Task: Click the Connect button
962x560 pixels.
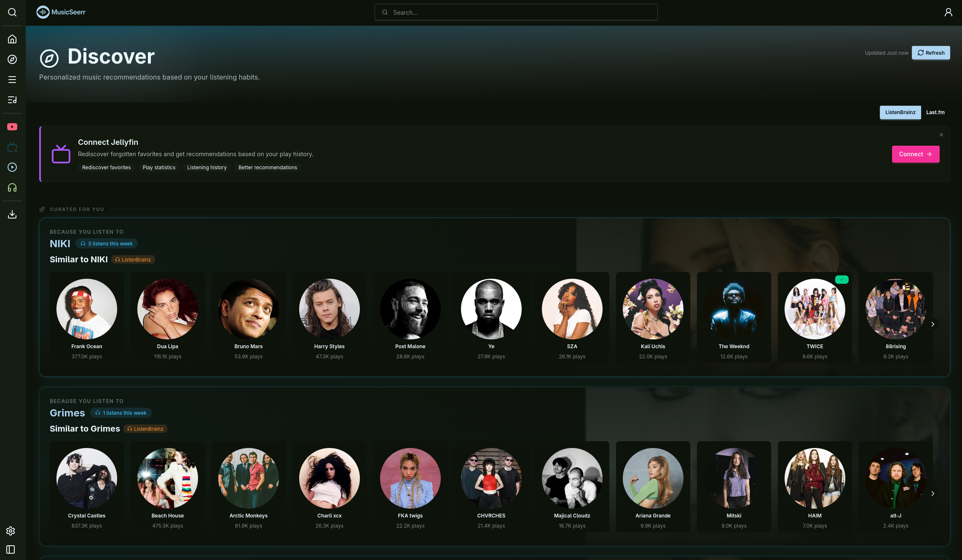Action: [x=915, y=154]
